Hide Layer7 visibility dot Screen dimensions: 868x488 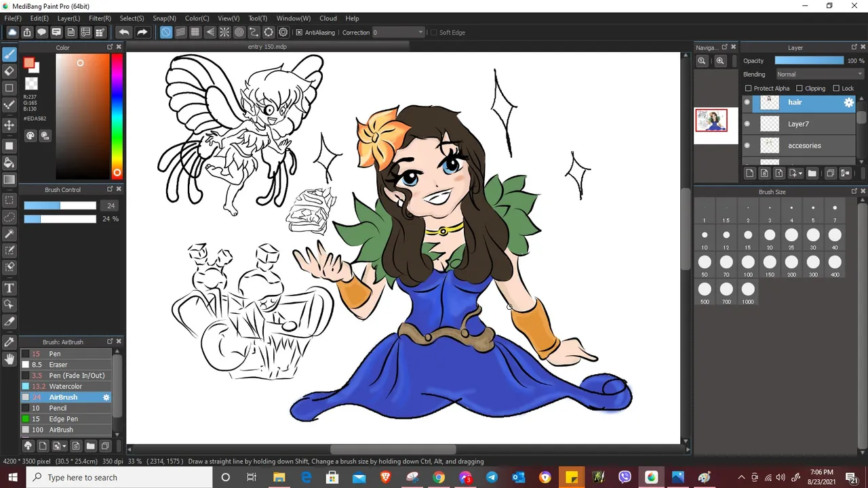pyautogui.click(x=747, y=124)
